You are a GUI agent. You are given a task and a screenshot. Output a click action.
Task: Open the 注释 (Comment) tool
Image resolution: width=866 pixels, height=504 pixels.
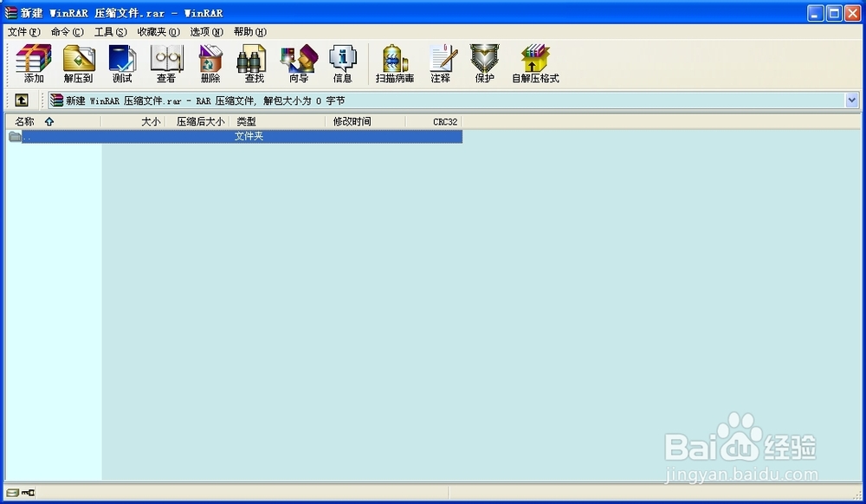click(441, 63)
